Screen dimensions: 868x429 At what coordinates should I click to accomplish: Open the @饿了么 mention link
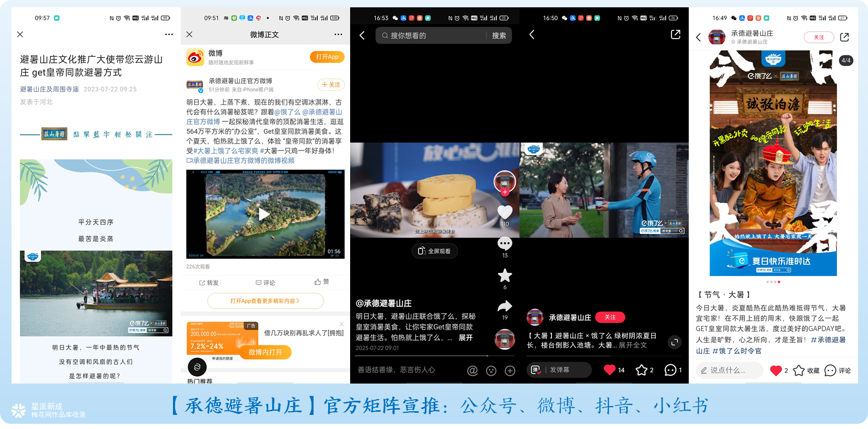(x=287, y=112)
